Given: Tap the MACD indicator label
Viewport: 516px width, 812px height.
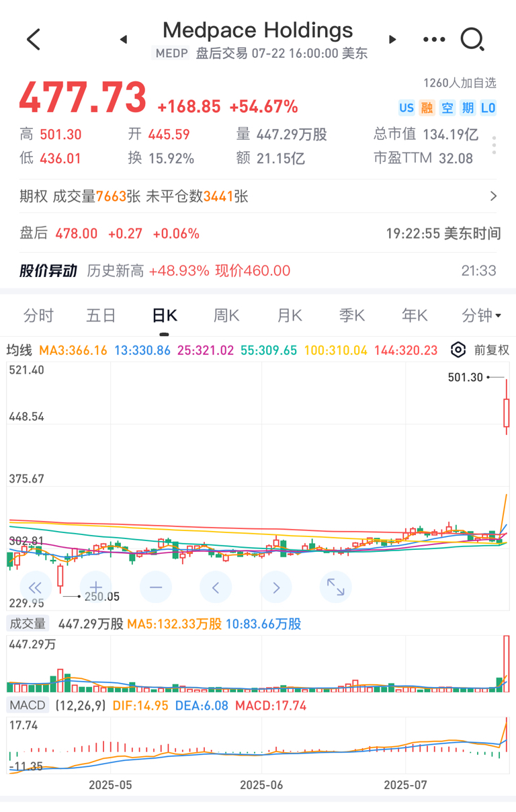Looking at the screenshot, I should point(28,705).
